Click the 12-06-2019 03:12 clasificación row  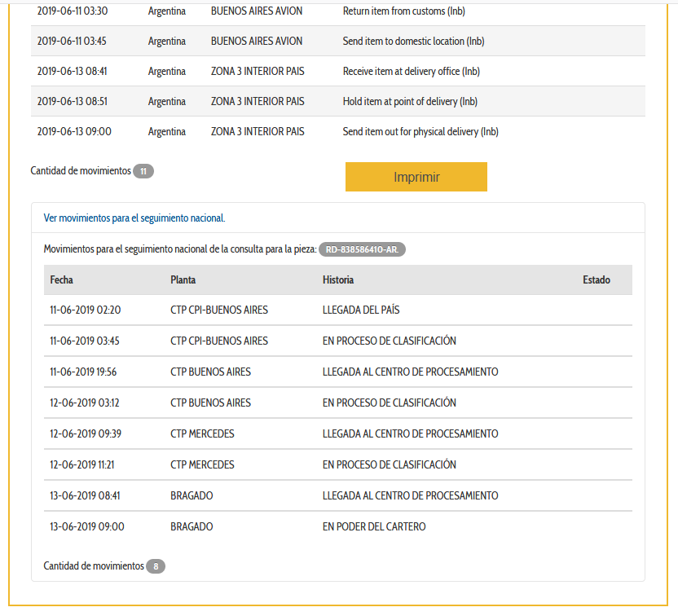337,403
